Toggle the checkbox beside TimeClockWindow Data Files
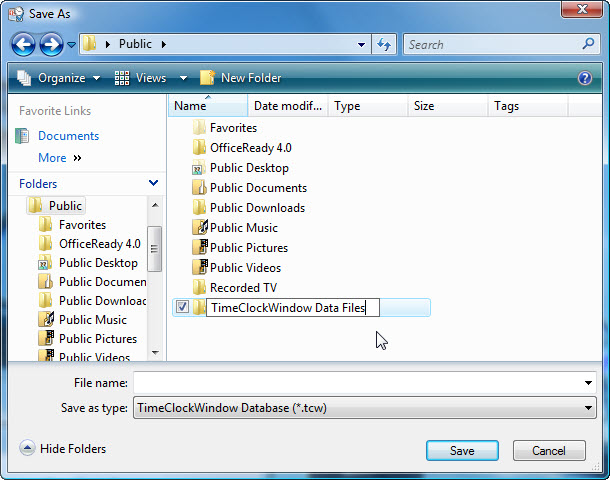The height and width of the screenshot is (480, 610). [181, 308]
